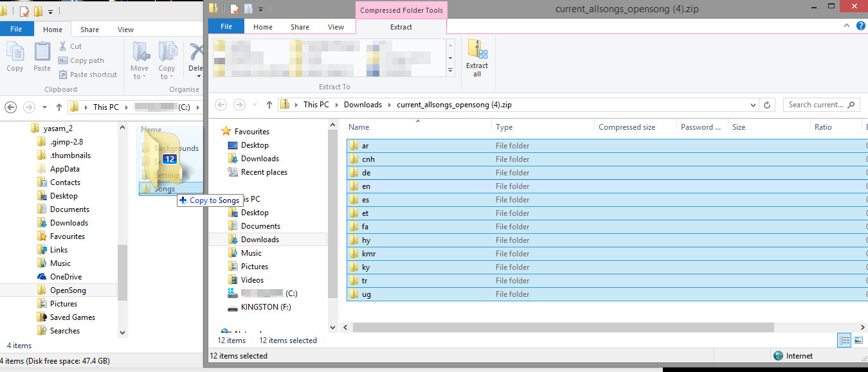The image size is (868, 372).
Task: Click the Cut scissors icon
Action: [x=63, y=46]
